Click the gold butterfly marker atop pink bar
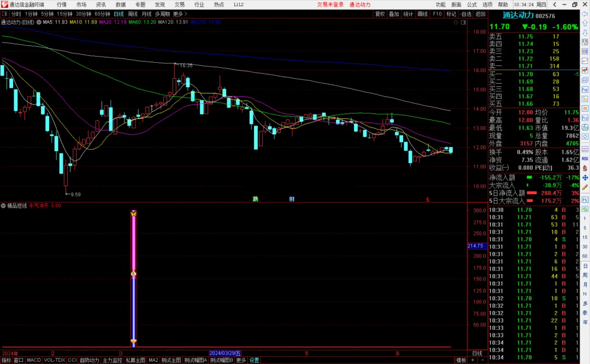Screen dimensions: 590x364 (134, 213)
